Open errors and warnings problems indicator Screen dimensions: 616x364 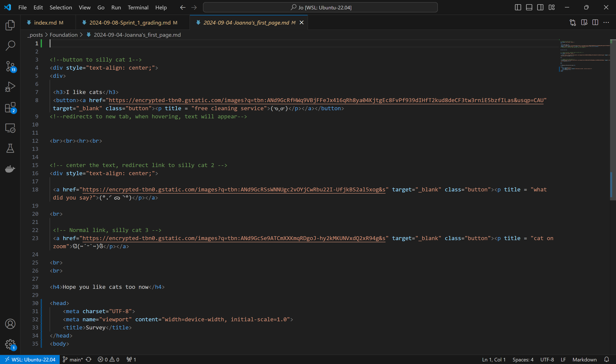coord(108,360)
